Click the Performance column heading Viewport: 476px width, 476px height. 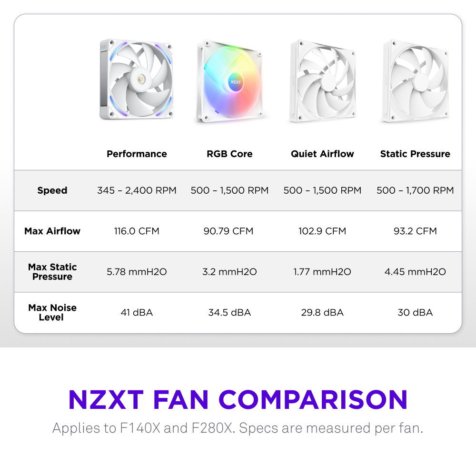click(137, 154)
